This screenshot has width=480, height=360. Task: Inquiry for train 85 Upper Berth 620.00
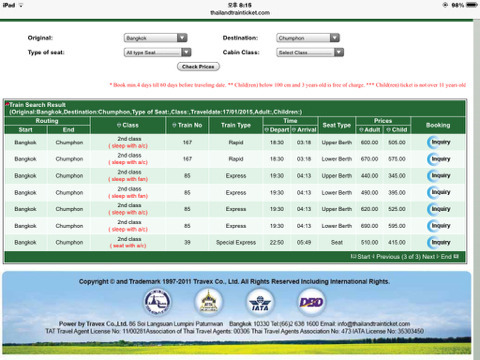coord(438,209)
